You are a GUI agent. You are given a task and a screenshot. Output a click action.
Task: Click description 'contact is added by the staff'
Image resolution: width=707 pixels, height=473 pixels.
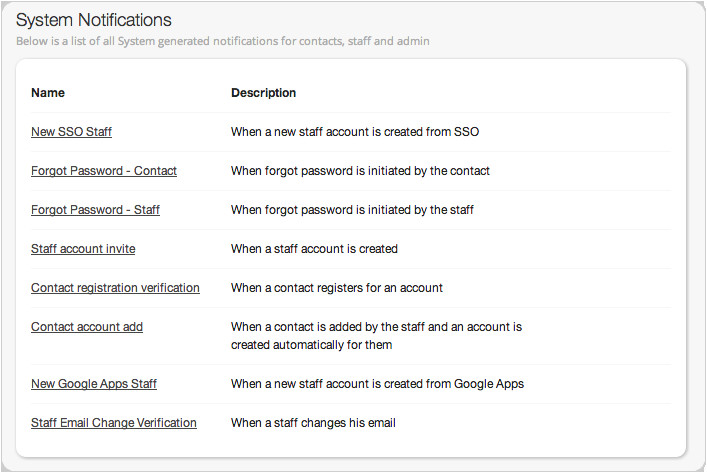(x=376, y=327)
